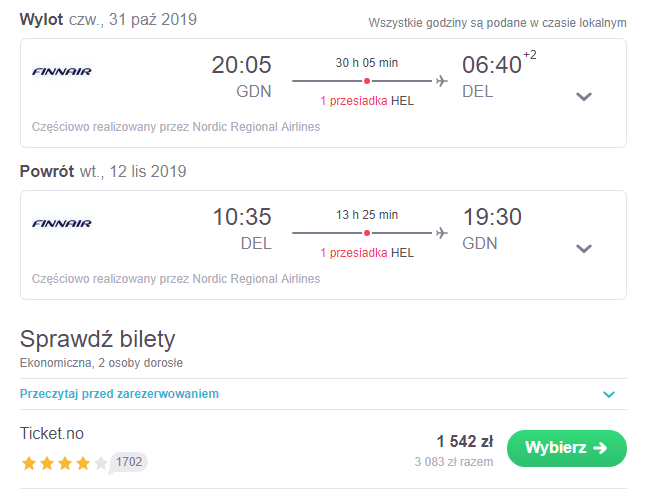Click the 1 542 zł price
648x489 pixels.
click(x=465, y=441)
